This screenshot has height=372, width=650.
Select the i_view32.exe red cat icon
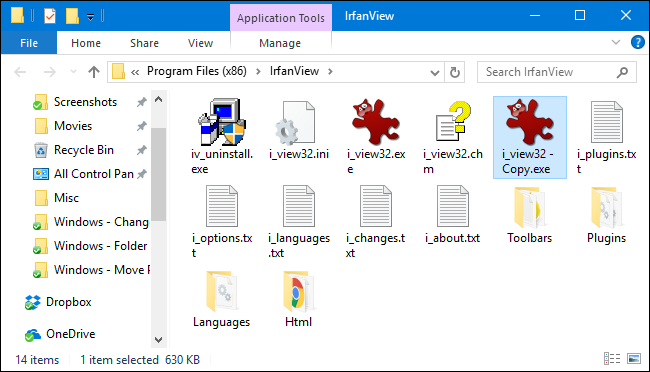(376, 122)
